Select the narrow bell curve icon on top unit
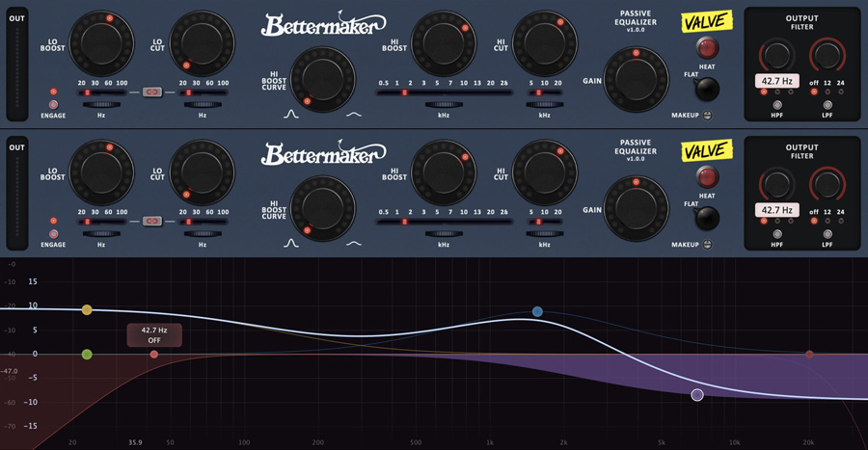This screenshot has width=868, height=450. (291, 114)
